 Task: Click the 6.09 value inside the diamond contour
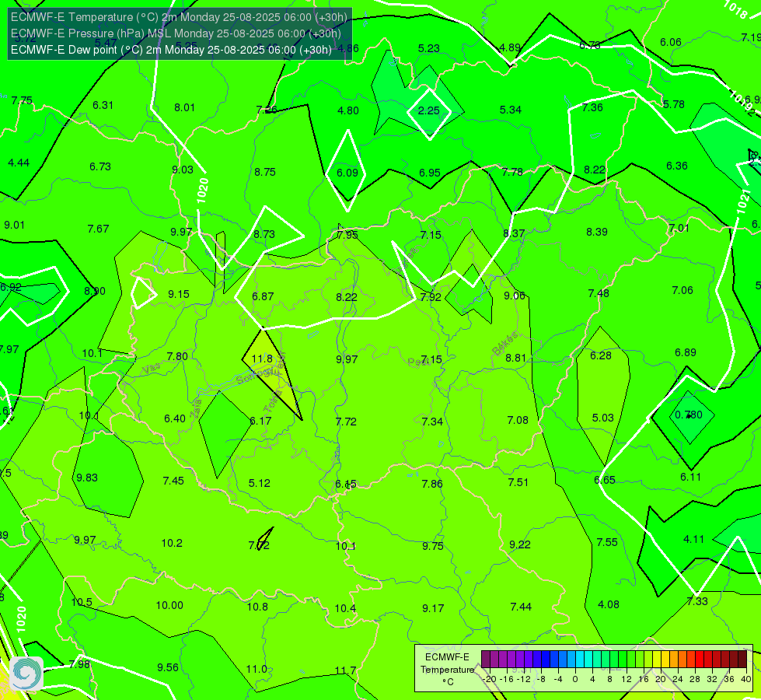347,173
